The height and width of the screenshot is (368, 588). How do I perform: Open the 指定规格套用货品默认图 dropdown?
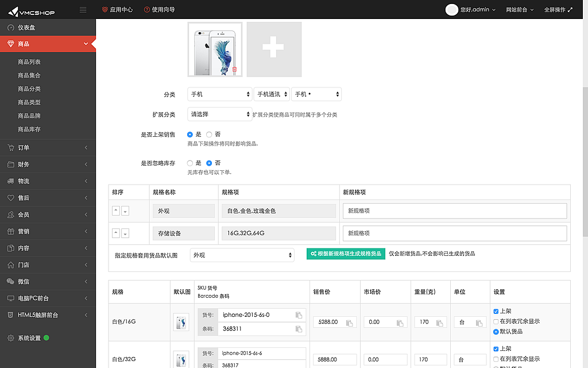coord(242,255)
